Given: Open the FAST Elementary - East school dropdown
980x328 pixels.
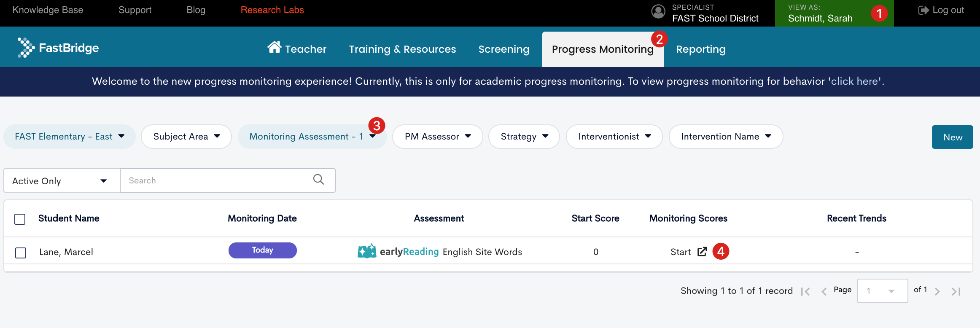Looking at the screenshot, I should [70, 137].
